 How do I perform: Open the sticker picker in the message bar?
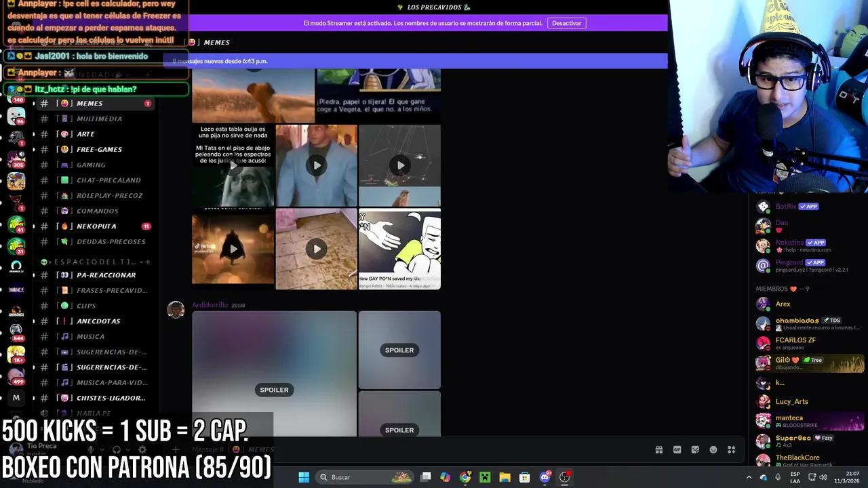pyautogui.click(x=695, y=449)
